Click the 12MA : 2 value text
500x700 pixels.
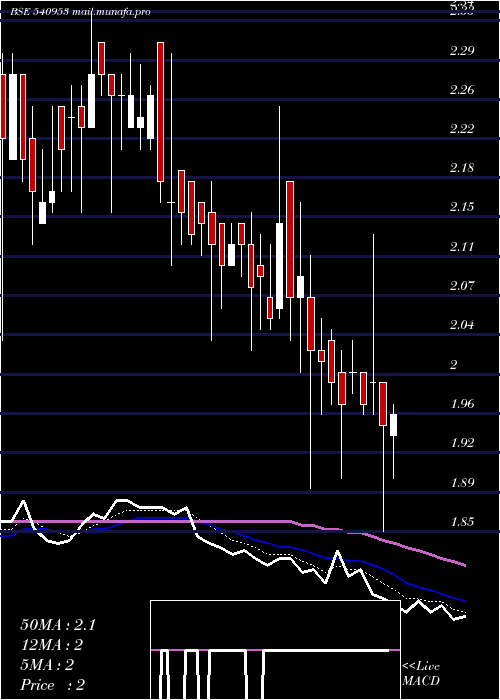[x=52, y=645]
